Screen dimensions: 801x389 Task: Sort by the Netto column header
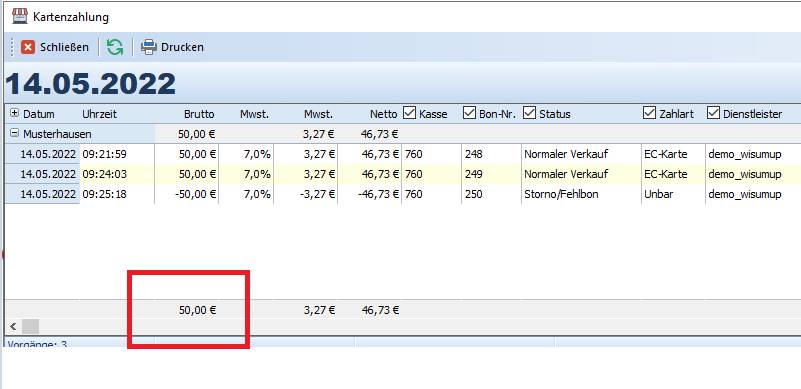coord(385,114)
